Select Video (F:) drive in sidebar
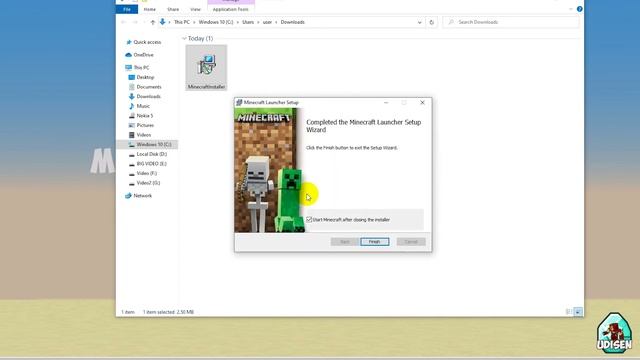This screenshot has height=360, width=640. click(147, 173)
